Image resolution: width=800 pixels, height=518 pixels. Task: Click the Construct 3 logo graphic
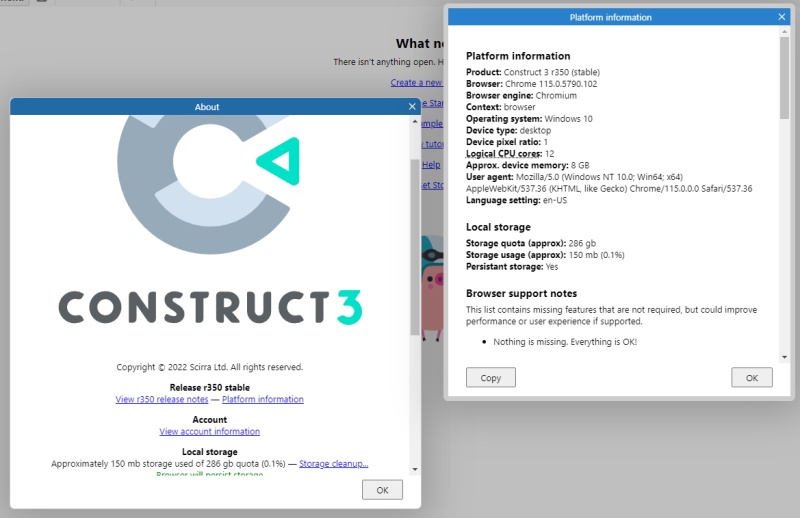click(x=209, y=184)
